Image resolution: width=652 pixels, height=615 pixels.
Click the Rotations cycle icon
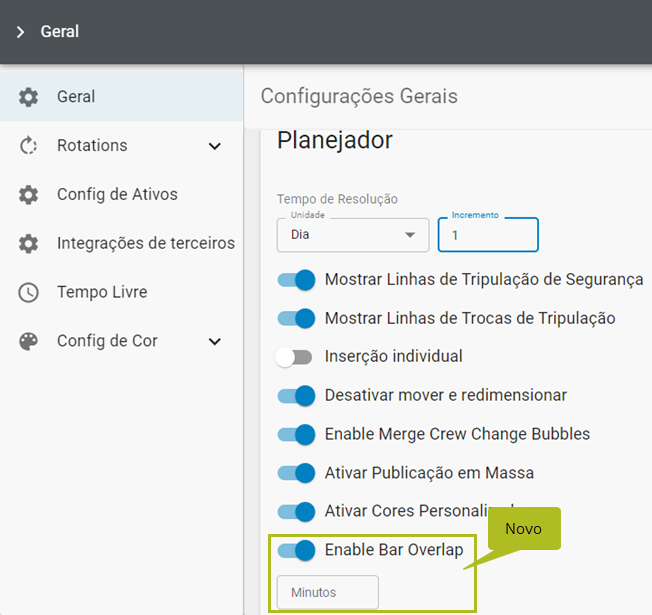(x=28, y=146)
